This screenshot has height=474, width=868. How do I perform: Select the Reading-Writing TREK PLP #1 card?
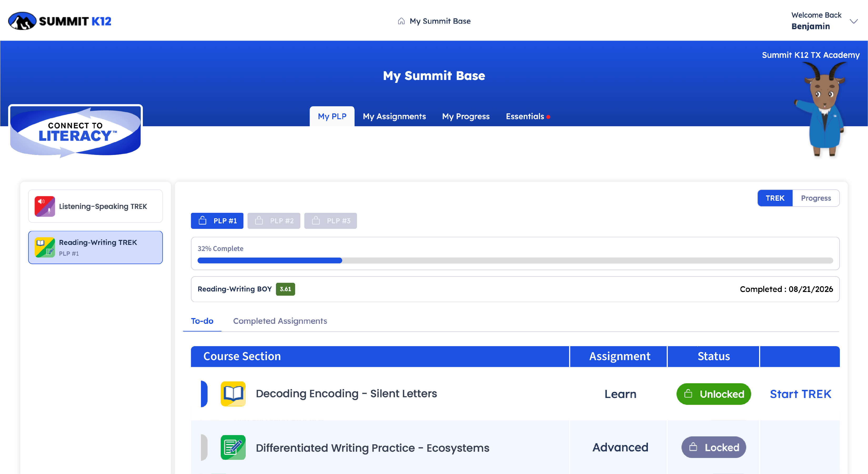click(x=95, y=247)
